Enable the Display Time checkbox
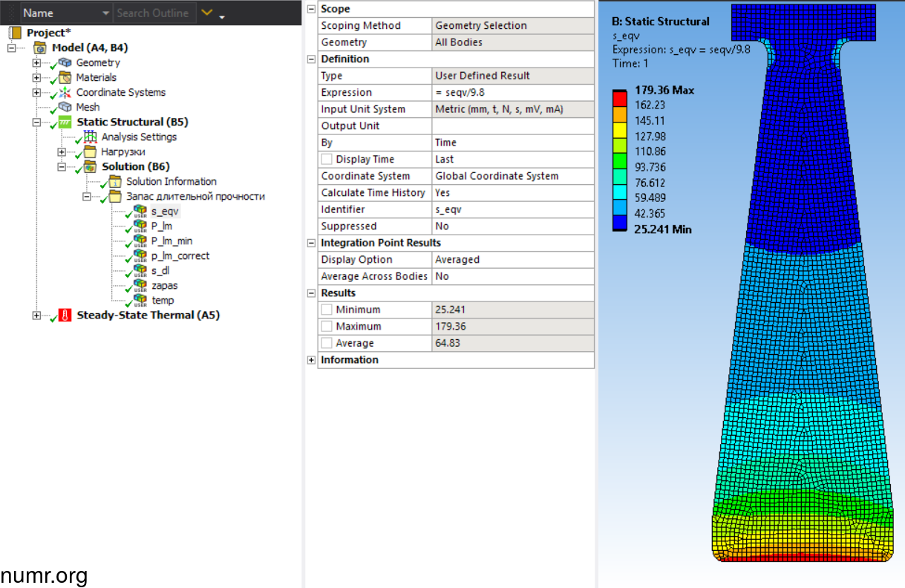The height and width of the screenshot is (588, 905). (x=327, y=160)
